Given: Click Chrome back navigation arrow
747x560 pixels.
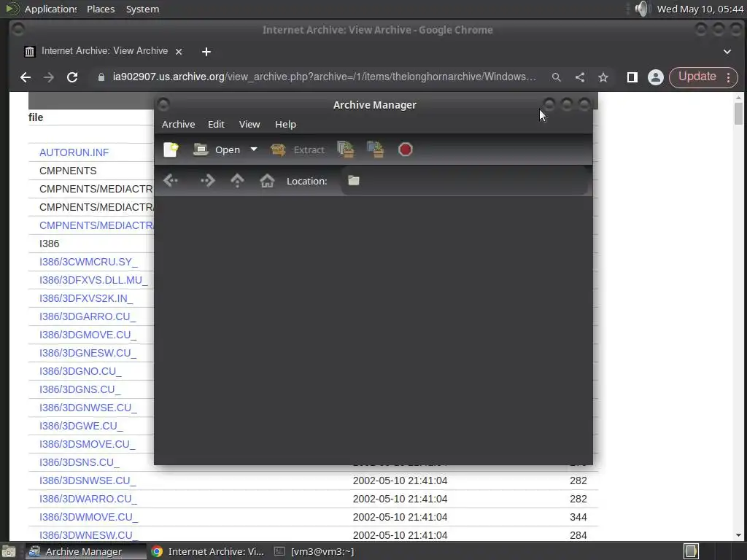Looking at the screenshot, I should (x=26, y=77).
